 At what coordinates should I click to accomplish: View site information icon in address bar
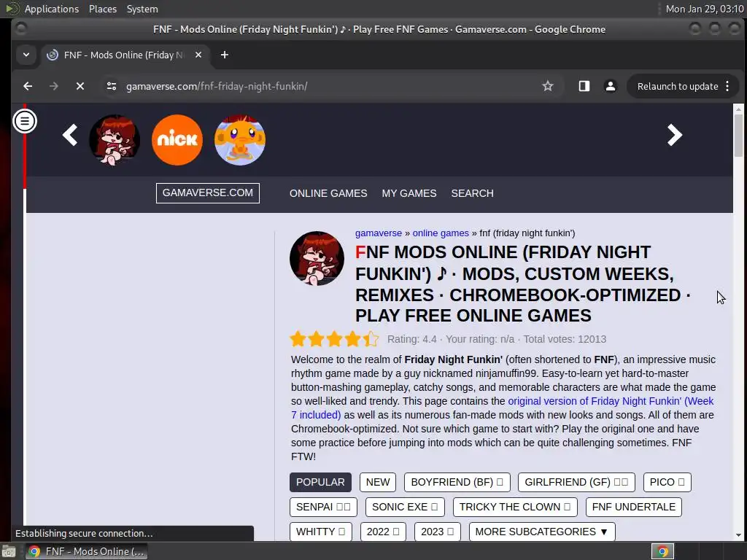(112, 86)
